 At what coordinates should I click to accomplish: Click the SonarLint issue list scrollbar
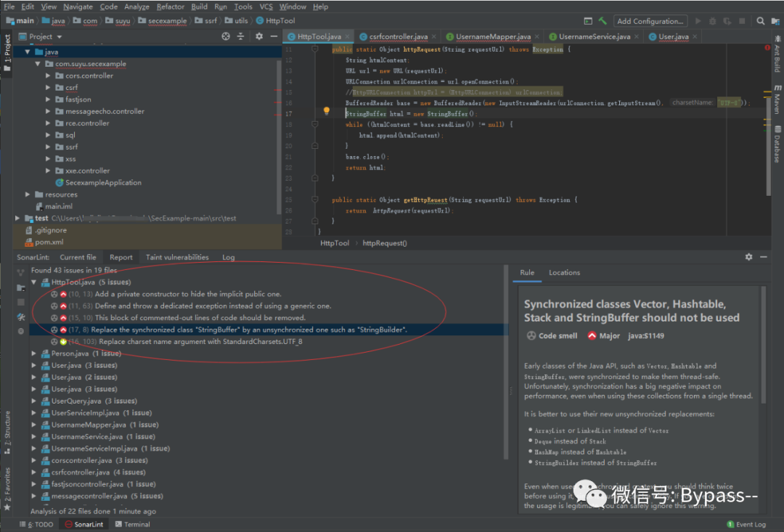(x=506, y=362)
